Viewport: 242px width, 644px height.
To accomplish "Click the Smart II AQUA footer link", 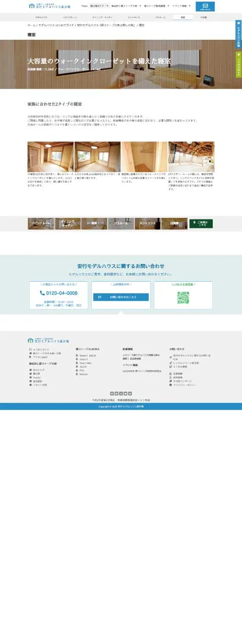I will pos(88,356).
